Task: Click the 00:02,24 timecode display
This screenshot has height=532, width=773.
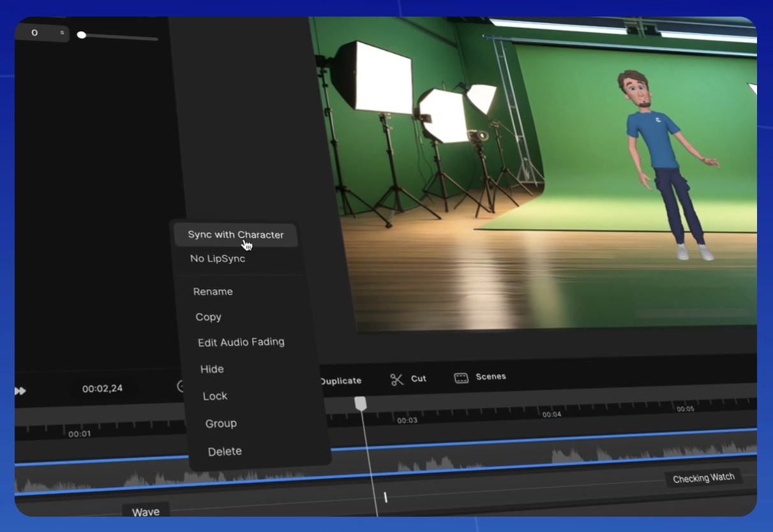Action: click(102, 388)
